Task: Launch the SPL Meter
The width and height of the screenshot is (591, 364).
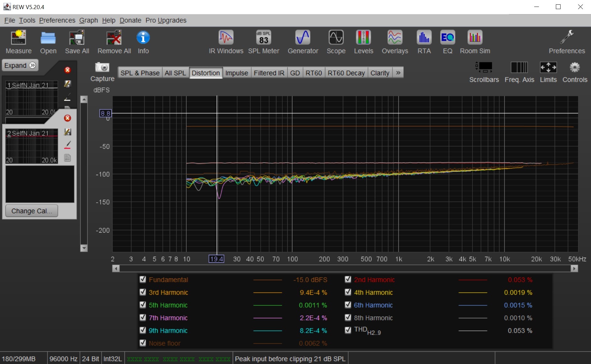Action: (264, 38)
